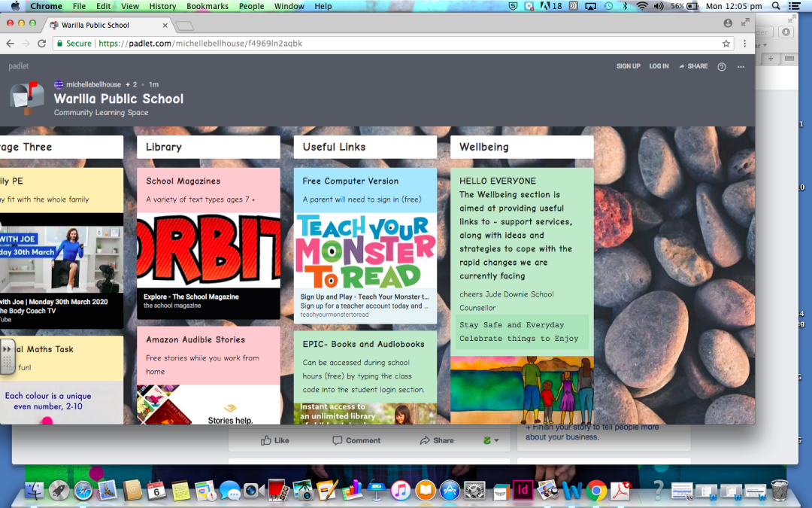Open Keynote from the Dock
Image resolution: width=812 pixels, height=508 pixels.
(x=376, y=491)
